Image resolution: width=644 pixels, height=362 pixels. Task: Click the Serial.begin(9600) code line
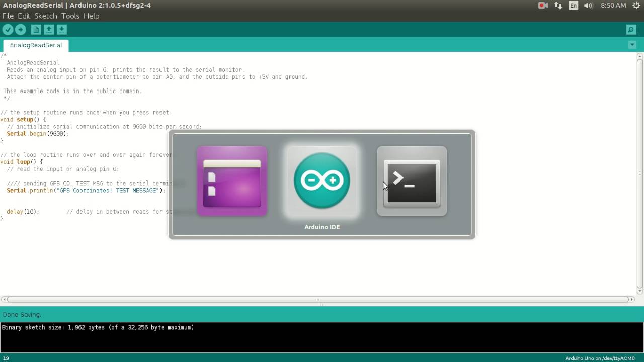click(38, 134)
